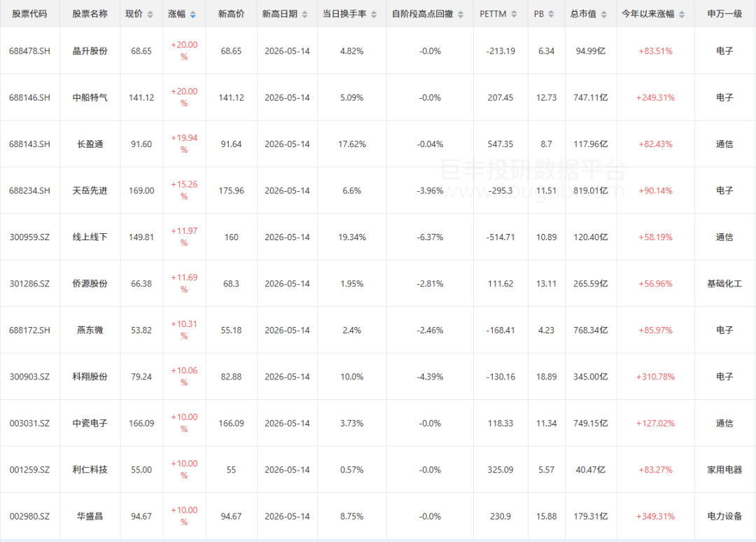Click the +11.69% gain for 侨源股份

pos(184,284)
